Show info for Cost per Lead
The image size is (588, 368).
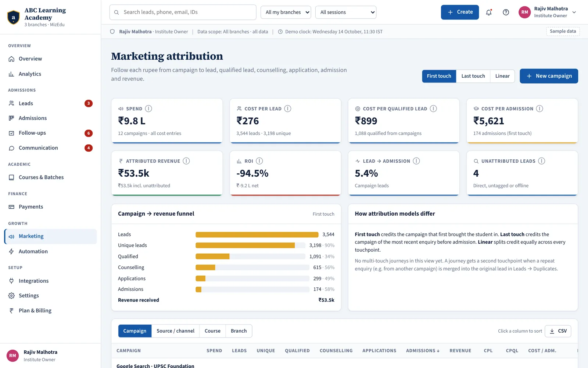click(x=288, y=109)
